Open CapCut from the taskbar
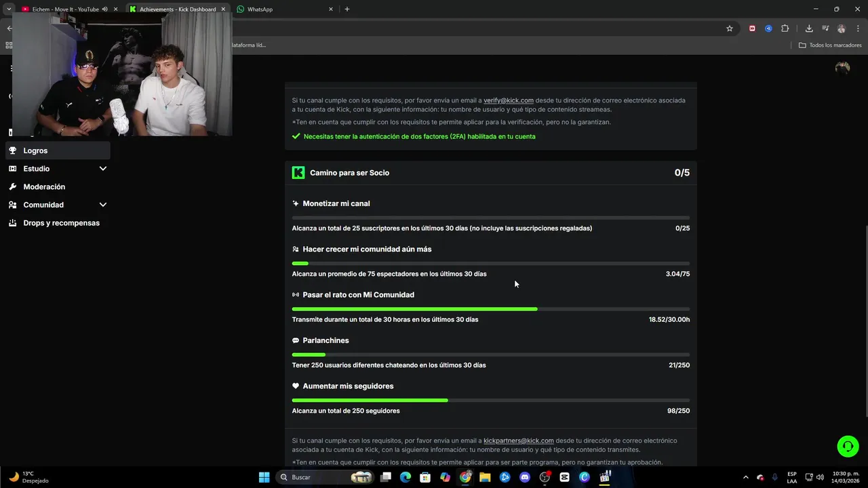The image size is (868, 488). pyautogui.click(x=564, y=477)
